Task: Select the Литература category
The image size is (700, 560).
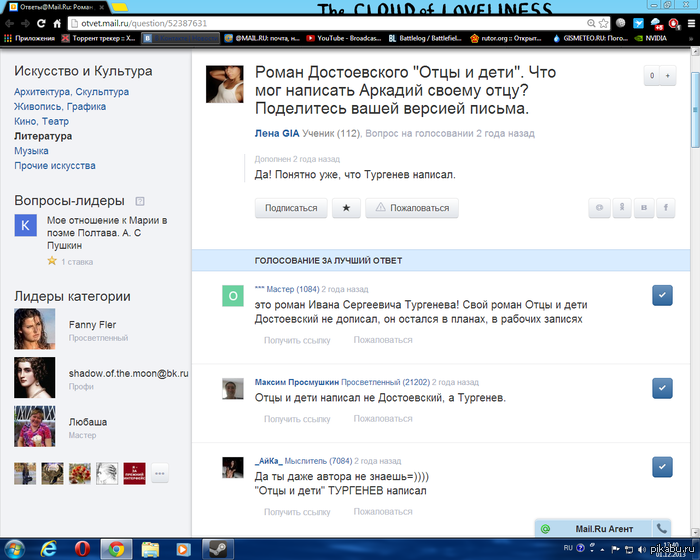Action: tap(43, 136)
